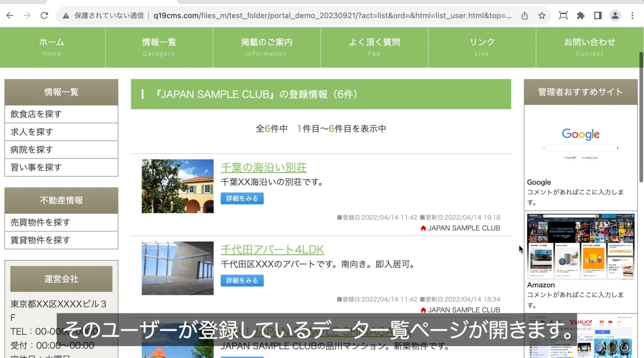Open the Chrome three-dot menu
This screenshot has height=358, width=644.
(632, 15)
